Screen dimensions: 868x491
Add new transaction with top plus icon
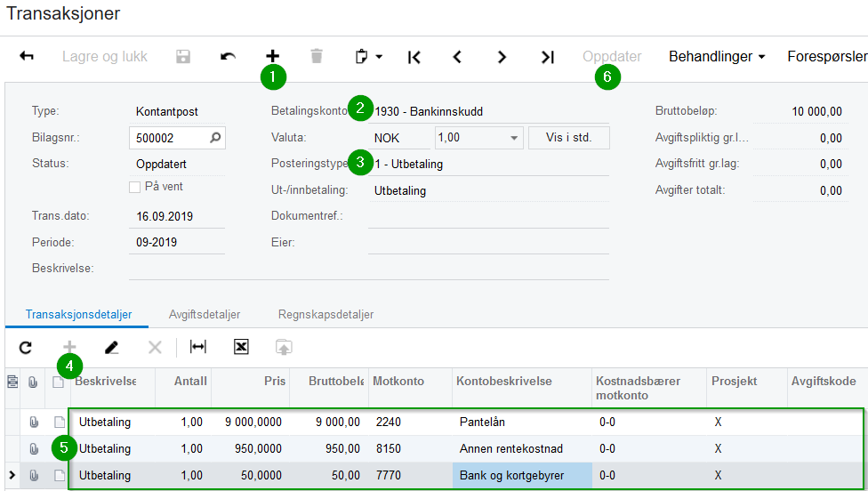pos(273,57)
